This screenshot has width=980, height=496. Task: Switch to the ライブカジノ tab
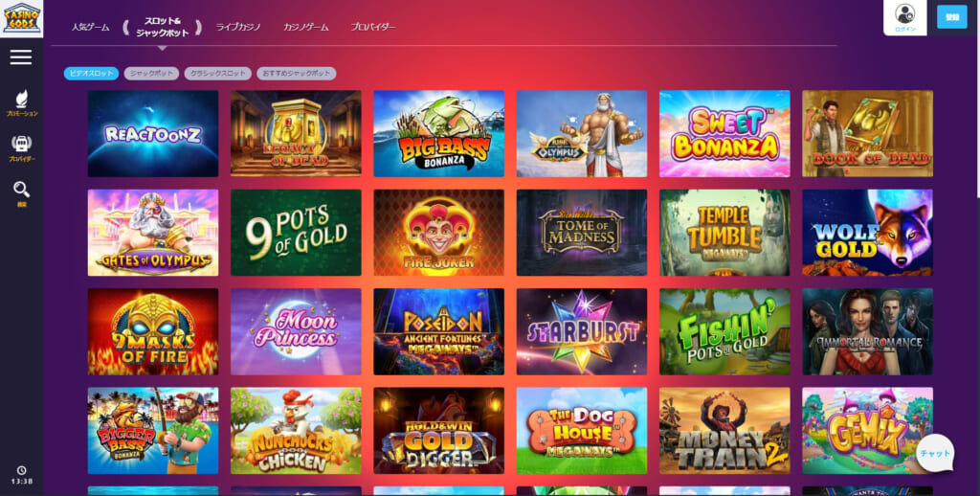pos(238,27)
